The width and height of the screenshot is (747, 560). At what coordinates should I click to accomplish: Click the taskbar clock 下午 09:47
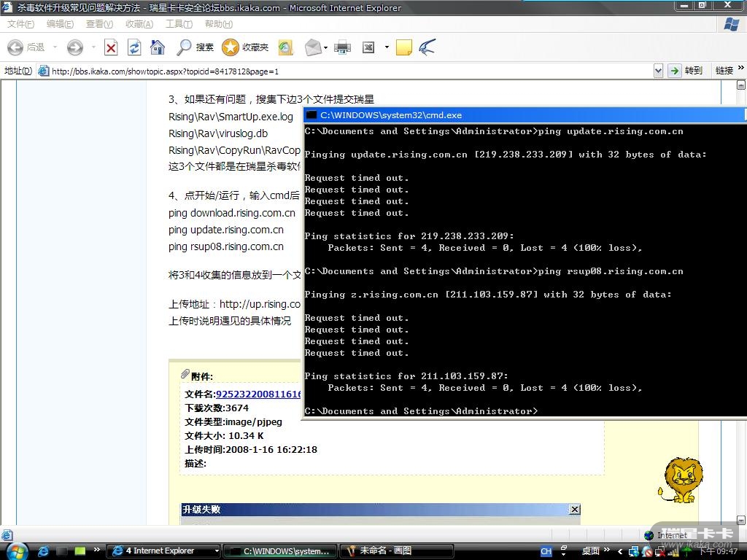(x=718, y=551)
